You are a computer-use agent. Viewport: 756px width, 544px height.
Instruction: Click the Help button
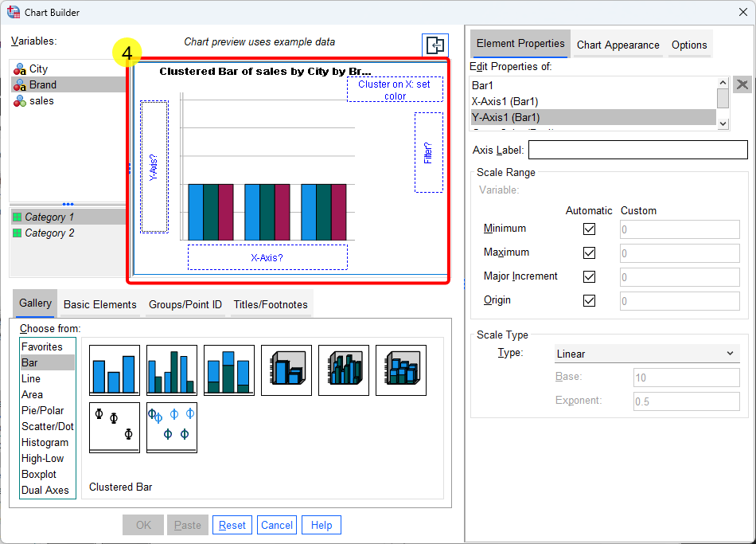click(321, 525)
